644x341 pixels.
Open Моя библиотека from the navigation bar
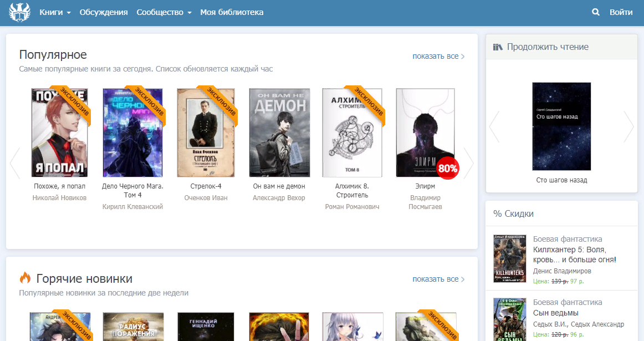tap(232, 11)
